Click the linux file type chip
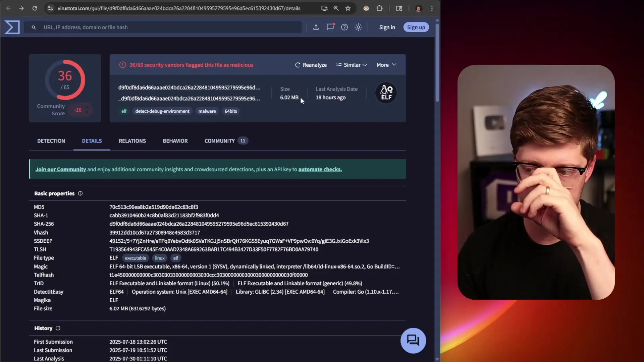 [x=160, y=258]
